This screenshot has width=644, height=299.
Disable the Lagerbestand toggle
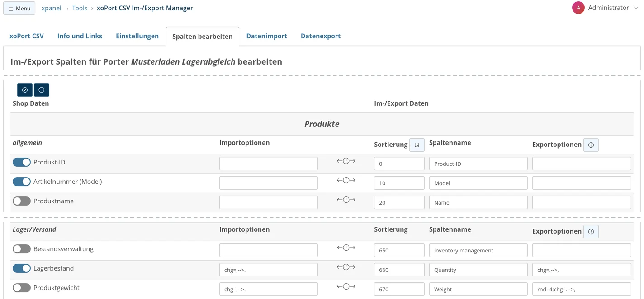[22, 268]
